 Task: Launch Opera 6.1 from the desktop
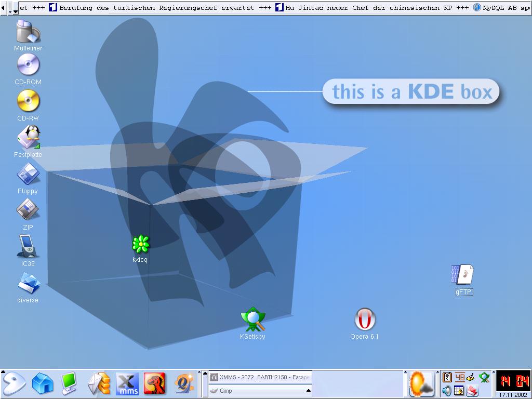pos(365,320)
